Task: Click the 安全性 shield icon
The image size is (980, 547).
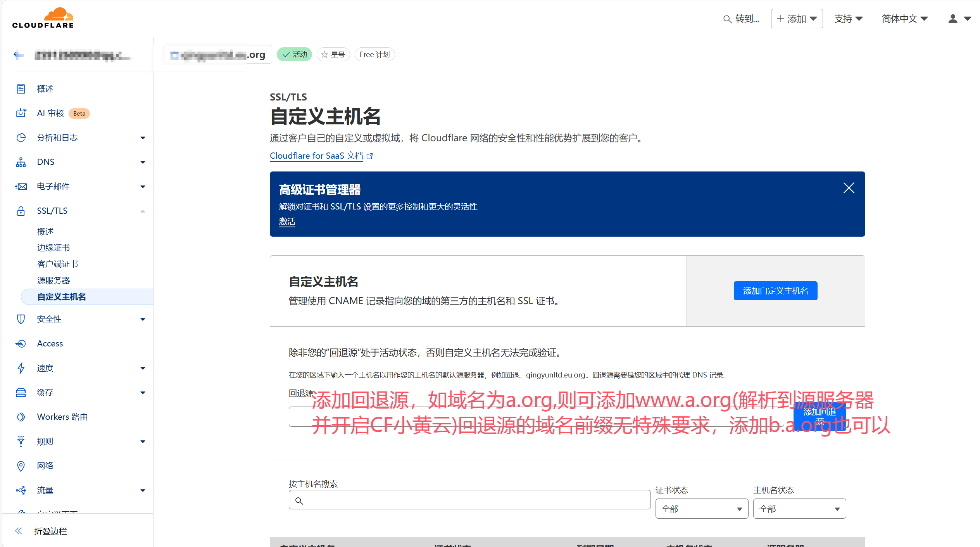Action: (21, 319)
